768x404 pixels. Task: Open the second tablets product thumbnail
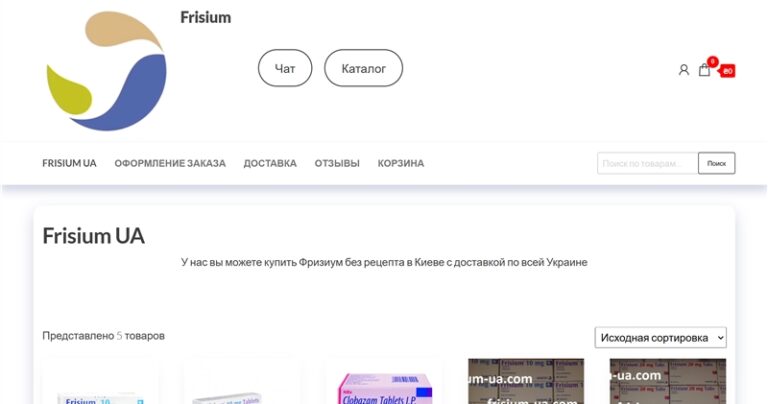pos(242,385)
